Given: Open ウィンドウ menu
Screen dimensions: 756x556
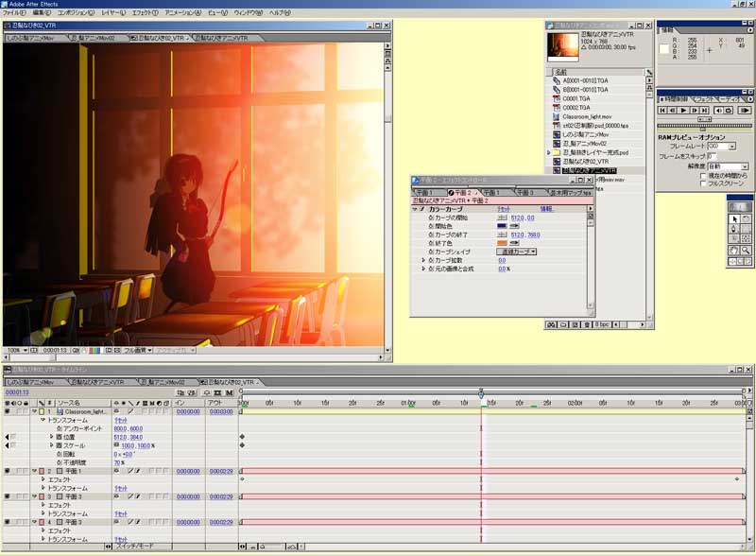Looking at the screenshot, I should tap(248, 13).
